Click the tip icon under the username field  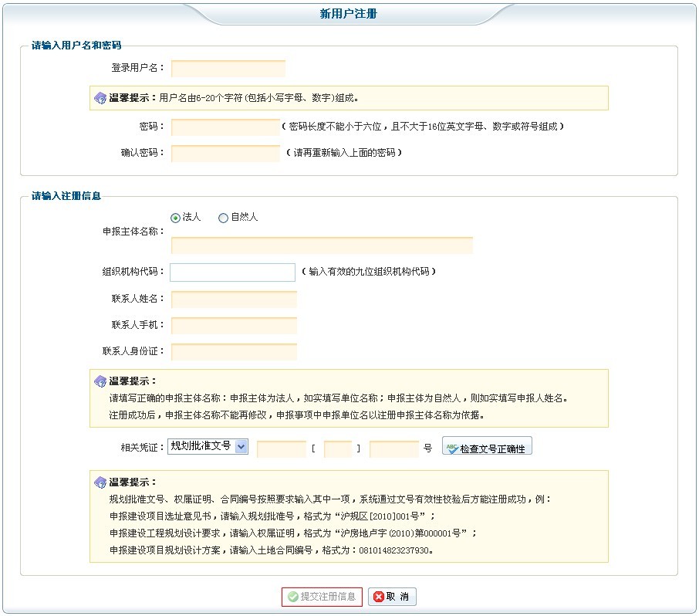[100, 99]
